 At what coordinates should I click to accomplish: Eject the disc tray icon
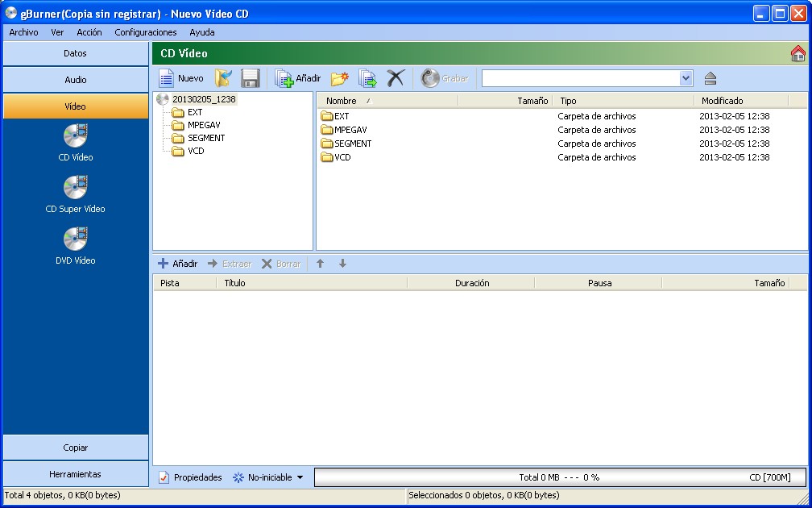point(710,78)
